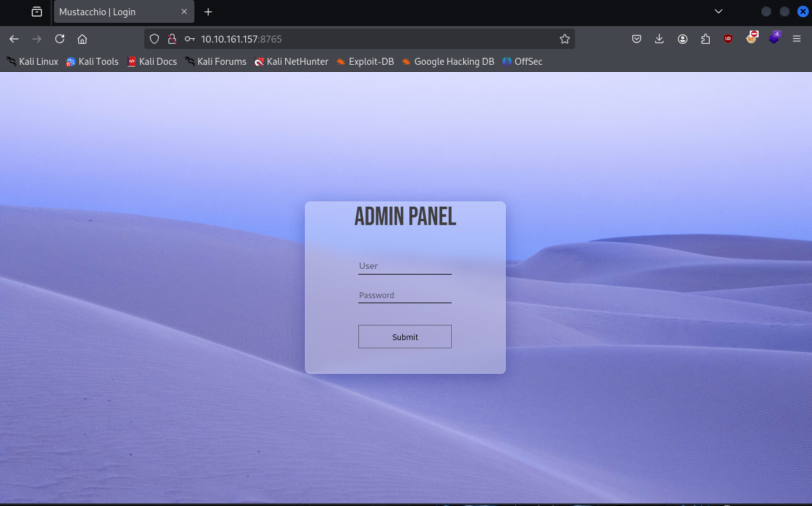812x506 pixels.
Task: Open the Kali Tools bookmark
Action: click(92, 62)
